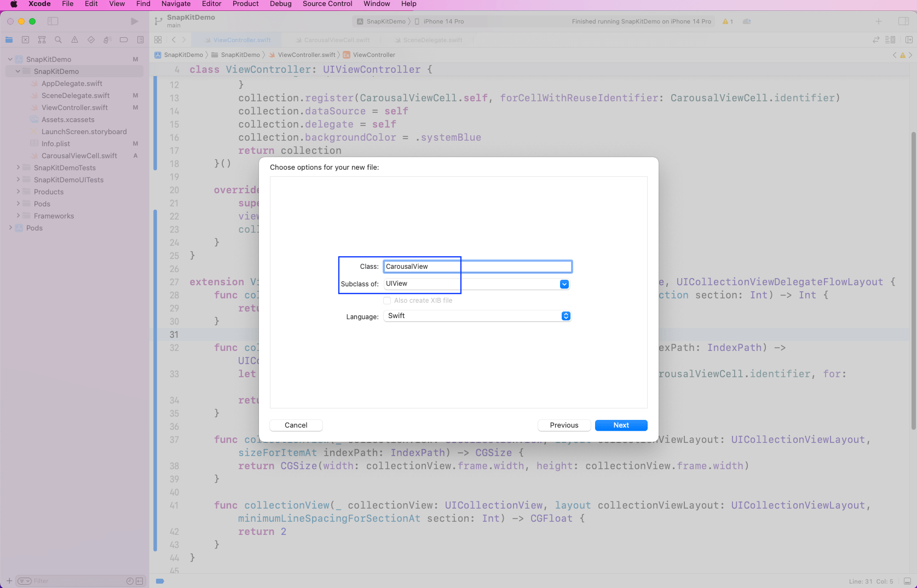This screenshot has height=588, width=917.
Task: Open the Find navigator magnifier icon
Action: pyautogui.click(x=58, y=40)
